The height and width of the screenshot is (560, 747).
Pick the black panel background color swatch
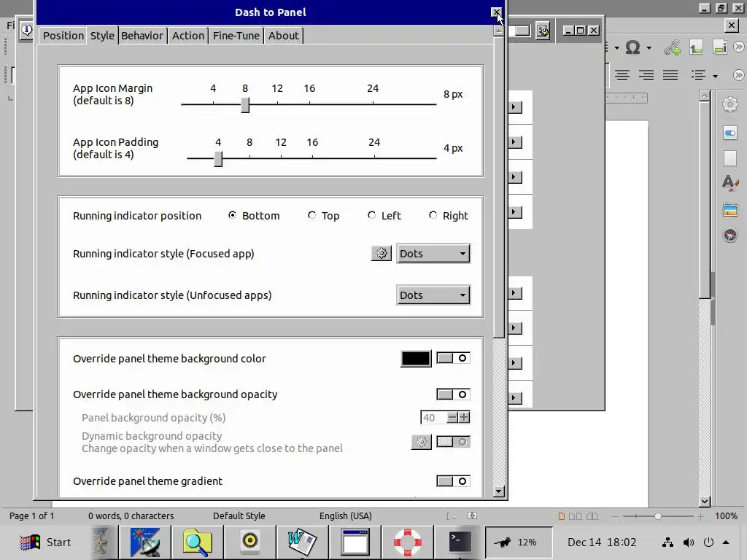[416, 359]
